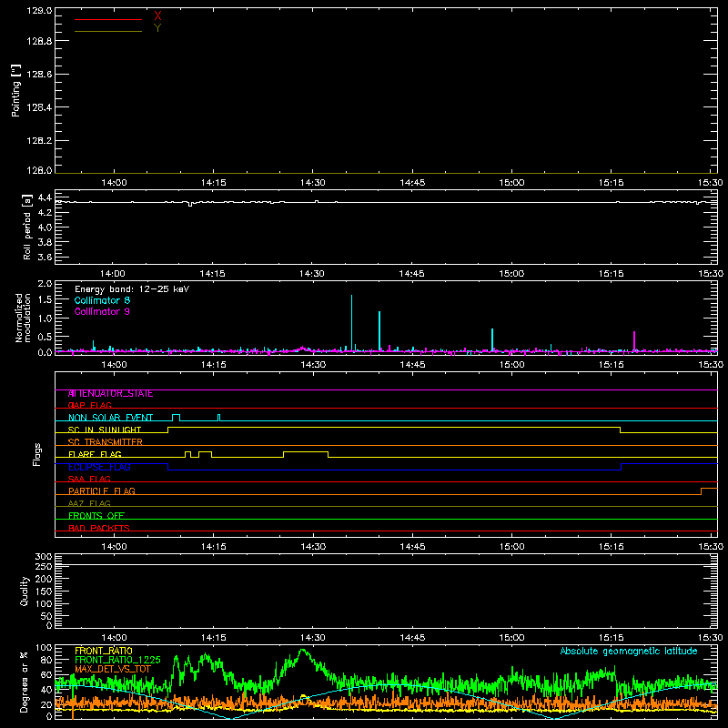Screen dimensions: 728x728
Task: Click the Quality axis title
Action: click(25, 591)
